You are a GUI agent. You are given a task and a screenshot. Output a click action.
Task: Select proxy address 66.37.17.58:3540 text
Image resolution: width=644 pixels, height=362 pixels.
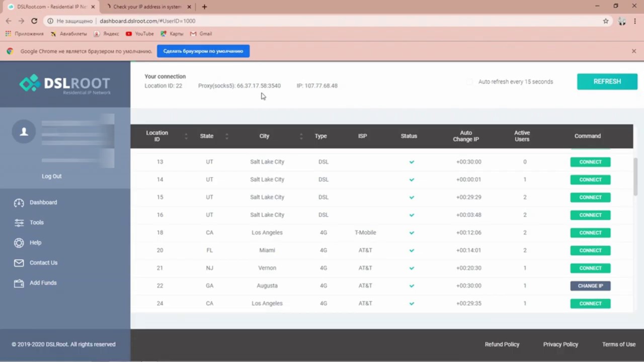(259, 86)
